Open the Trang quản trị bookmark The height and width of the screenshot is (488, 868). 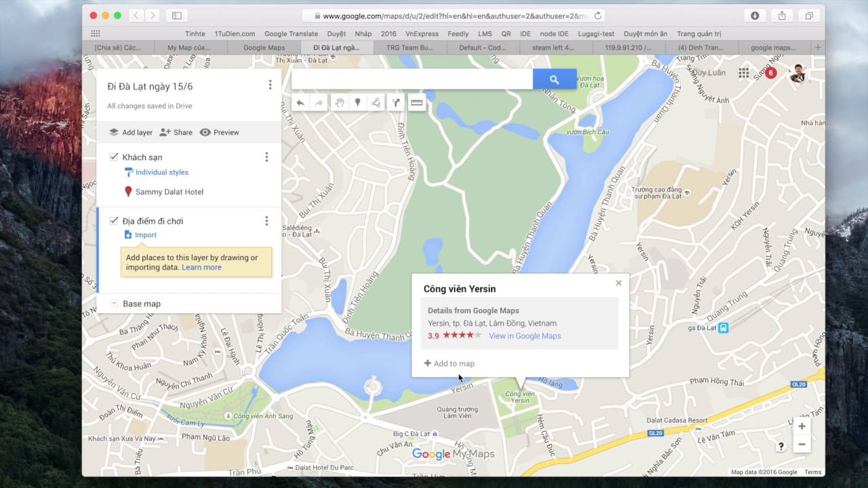698,34
